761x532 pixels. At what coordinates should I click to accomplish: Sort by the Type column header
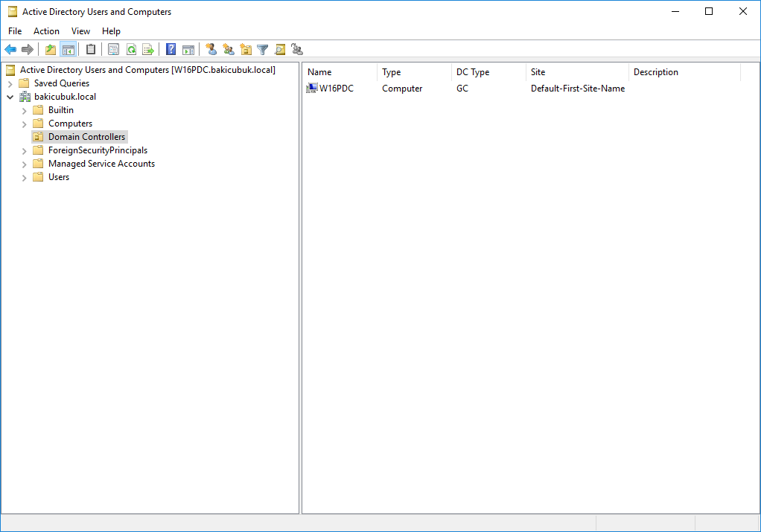[415, 71]
